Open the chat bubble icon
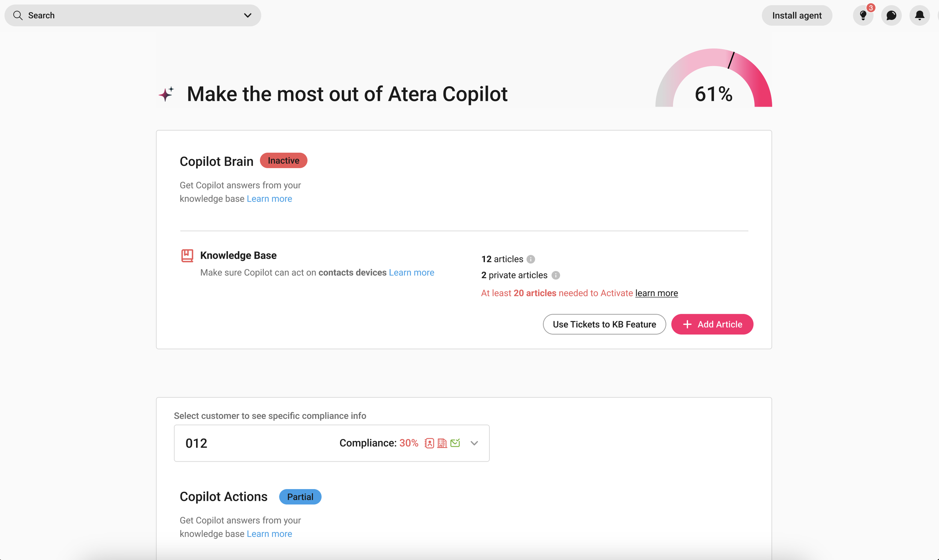 coord(891,15)
